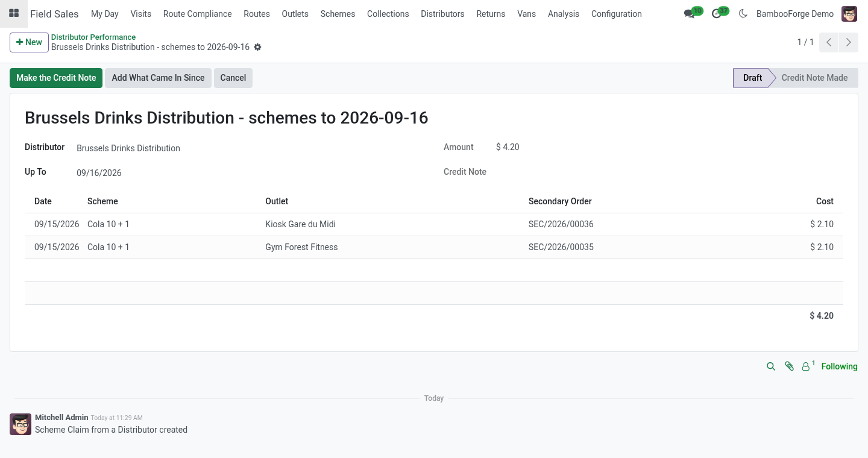Show followers list icon
The image size is (868, 458).
808,366
